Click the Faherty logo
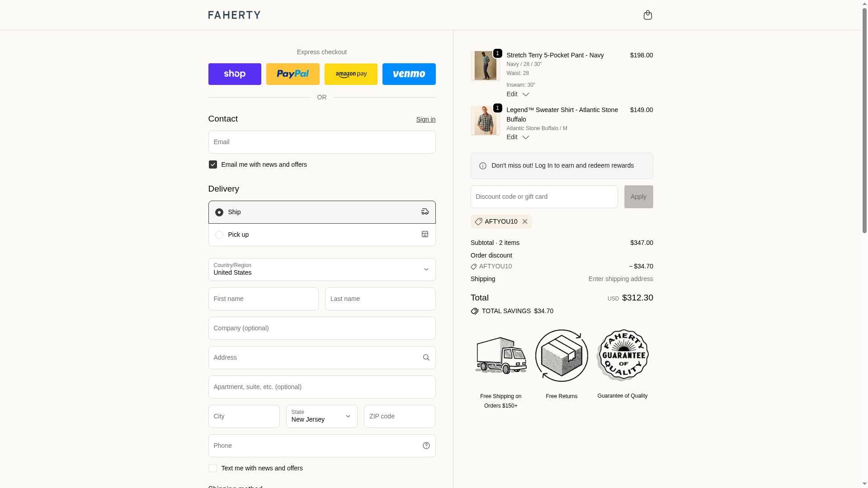The image size is (868, 488). 234,15
